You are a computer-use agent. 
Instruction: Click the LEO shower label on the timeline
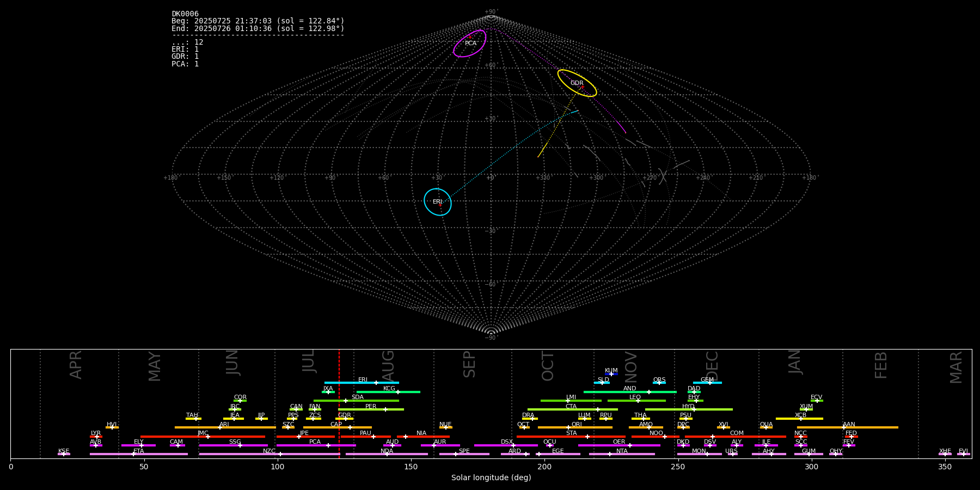tap(635, 397)
